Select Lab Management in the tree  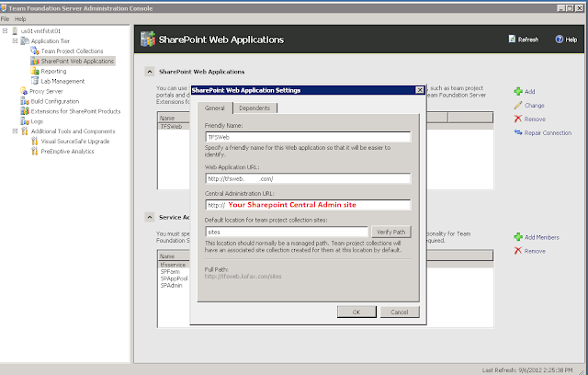pyautogui.click(x=62, y=81)
